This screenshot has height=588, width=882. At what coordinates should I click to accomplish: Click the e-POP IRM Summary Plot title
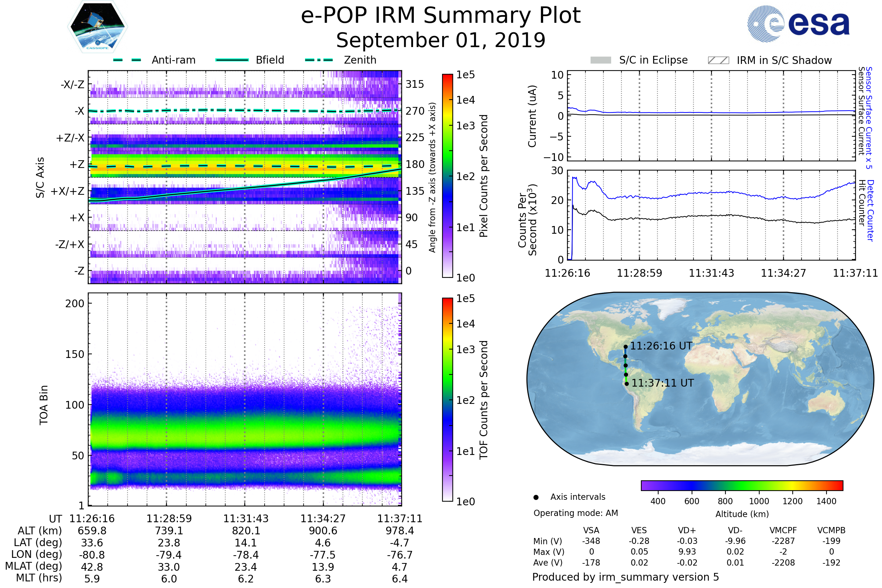pos(441,16)
